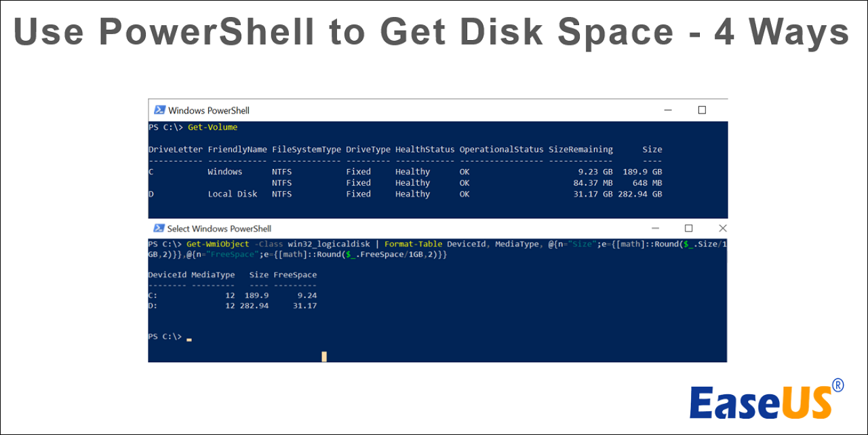Viewport: 868px width, 435px height.
Task: Close the Select Windows PowerShell window
Action: click(x=722, y=229)
